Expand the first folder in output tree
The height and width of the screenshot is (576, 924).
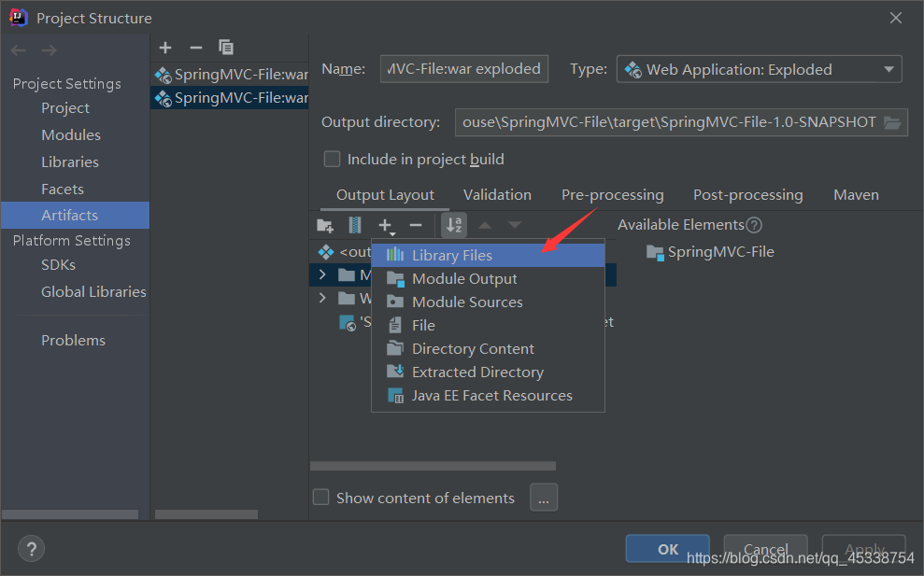(322, 274)
